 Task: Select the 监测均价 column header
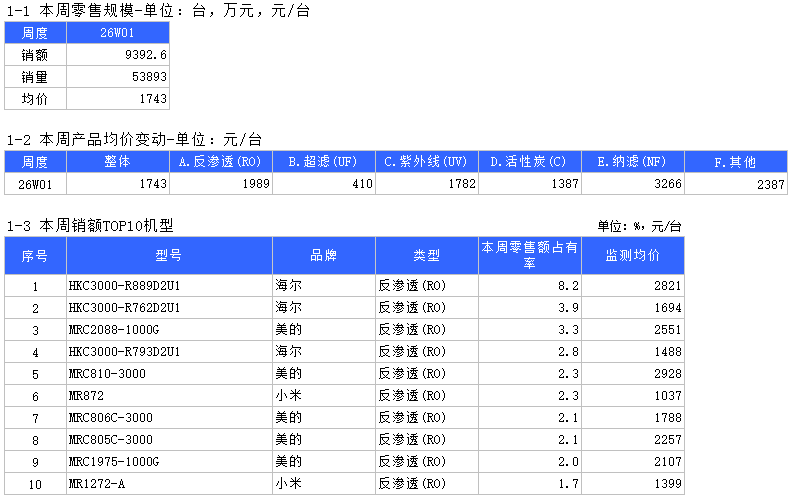pyautogui.click(x=633, y=255)
